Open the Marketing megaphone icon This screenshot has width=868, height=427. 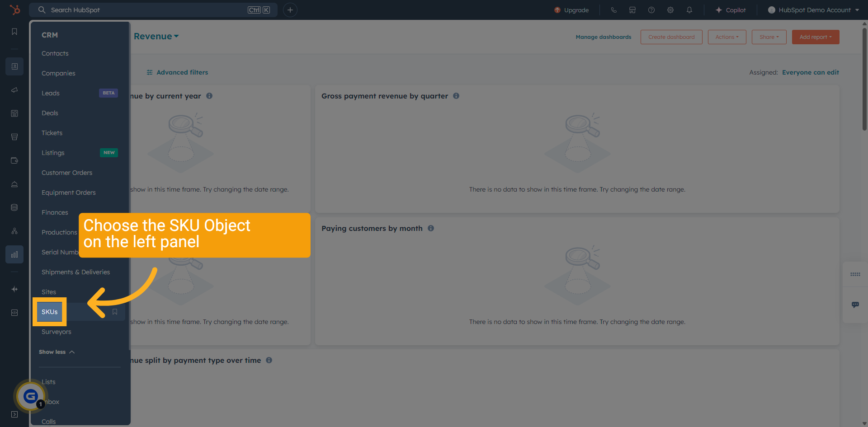click(14, 90)
